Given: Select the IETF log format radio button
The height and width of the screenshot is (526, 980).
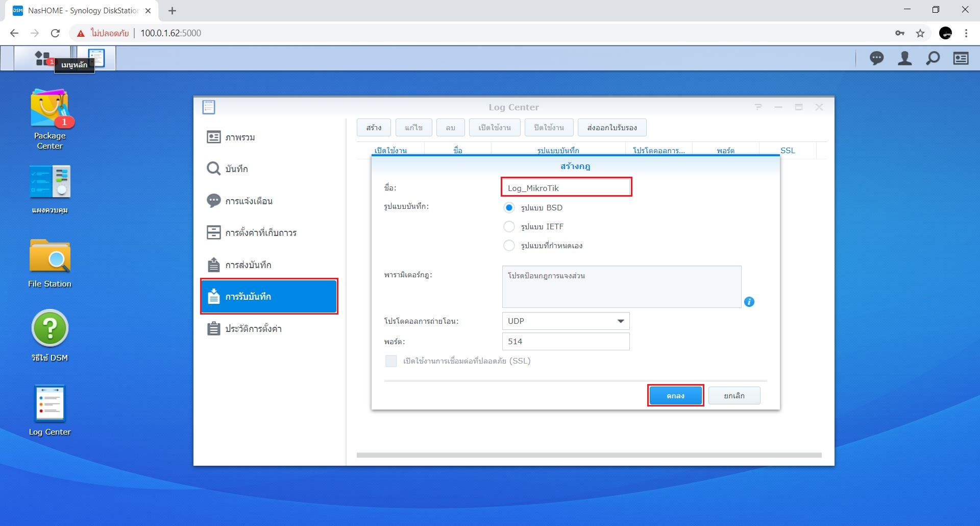Looking at the screenshot, I should click(x=509, y=226).
